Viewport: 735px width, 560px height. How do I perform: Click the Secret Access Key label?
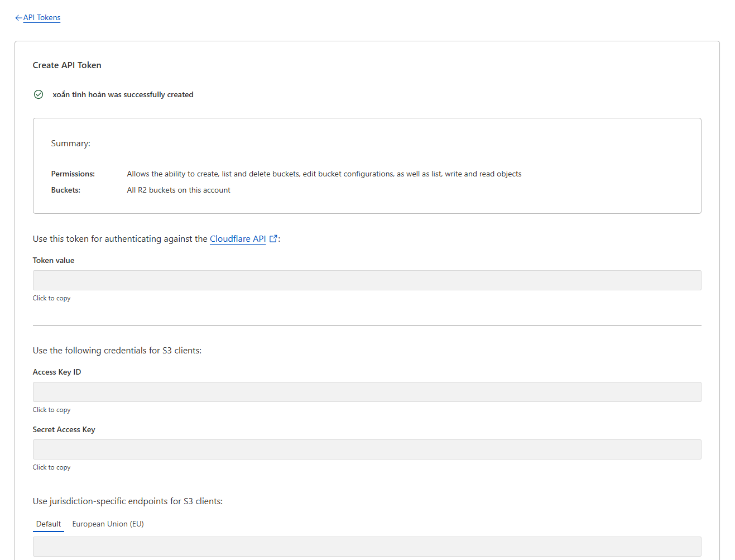[64, 429]
